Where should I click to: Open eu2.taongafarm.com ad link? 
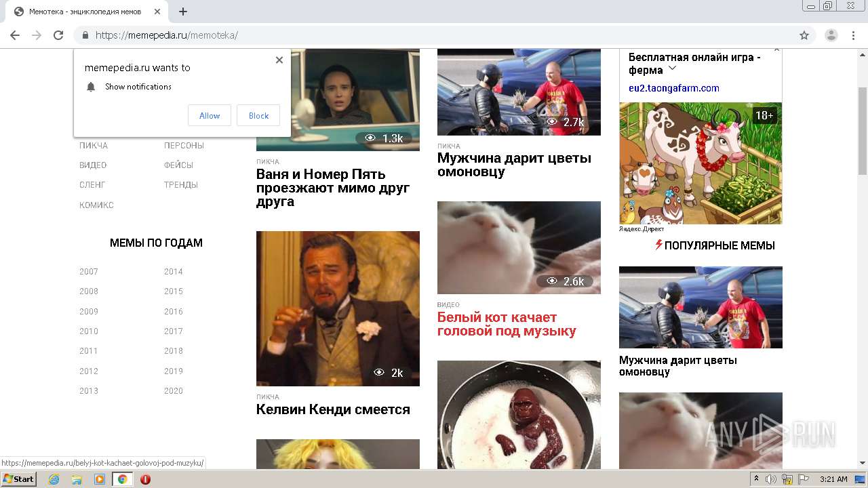tap(674, 88)
